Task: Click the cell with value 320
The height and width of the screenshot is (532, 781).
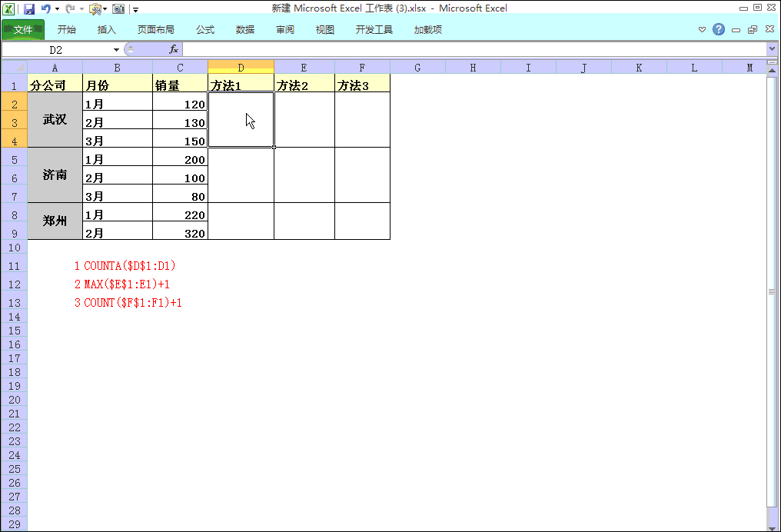Action: coord(180,231)
